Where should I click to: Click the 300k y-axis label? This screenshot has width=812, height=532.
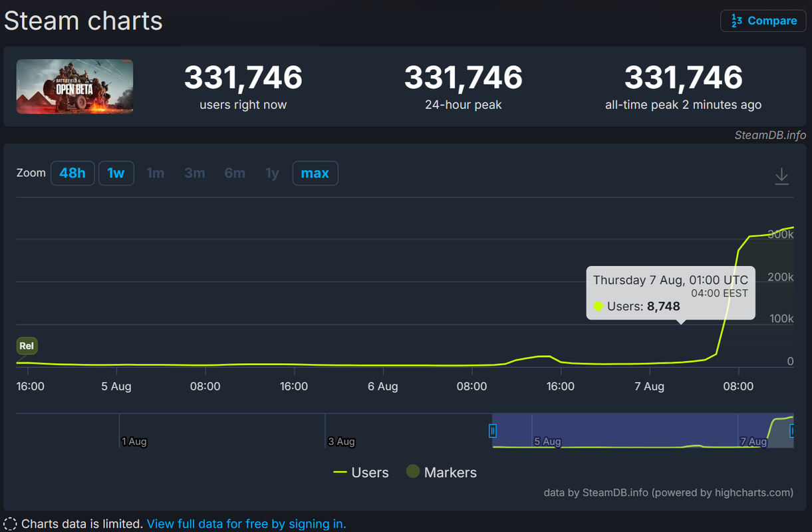click(x=780, y=235)
